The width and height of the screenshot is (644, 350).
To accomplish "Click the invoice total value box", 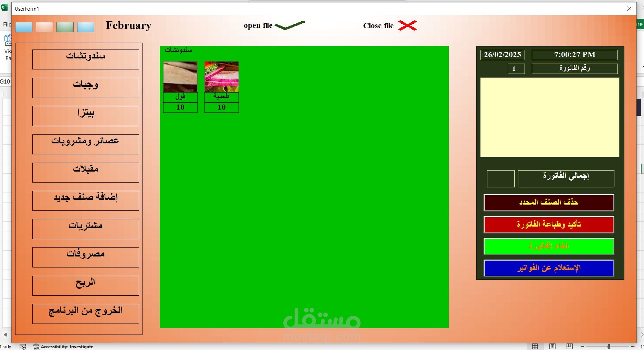I will pyautogui.click(x=501, y=179).
